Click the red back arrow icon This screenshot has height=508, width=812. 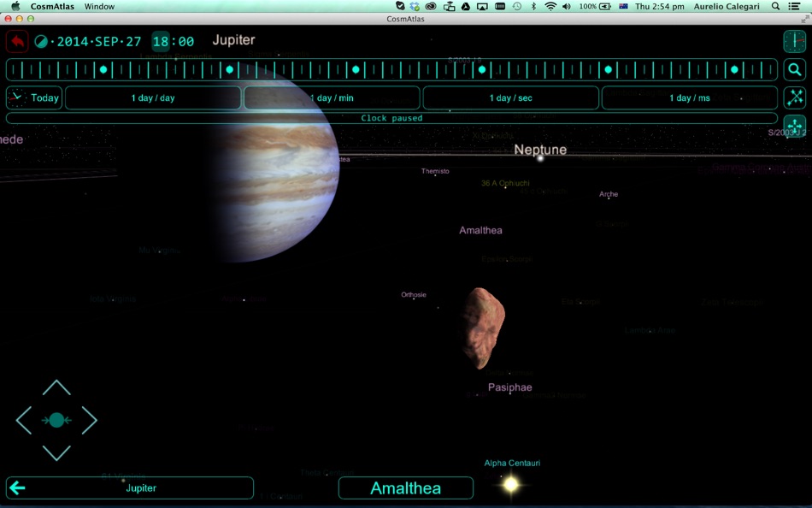(17, 41)
